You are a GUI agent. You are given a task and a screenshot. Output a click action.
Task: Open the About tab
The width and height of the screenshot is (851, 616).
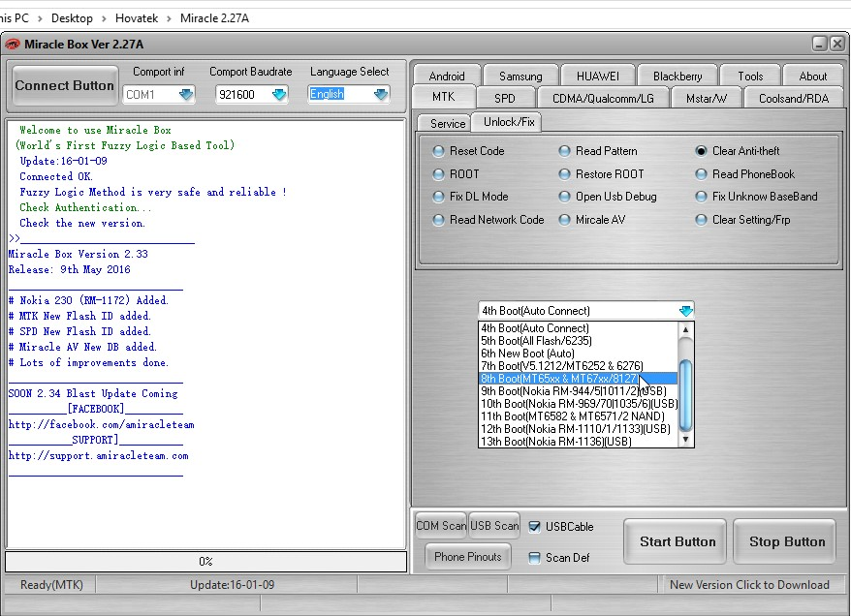click(812, 76)
